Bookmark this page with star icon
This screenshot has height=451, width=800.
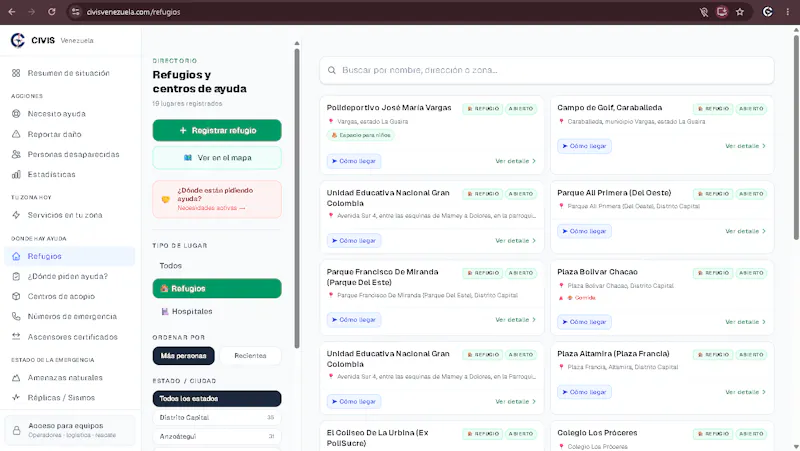click(740, 12)
